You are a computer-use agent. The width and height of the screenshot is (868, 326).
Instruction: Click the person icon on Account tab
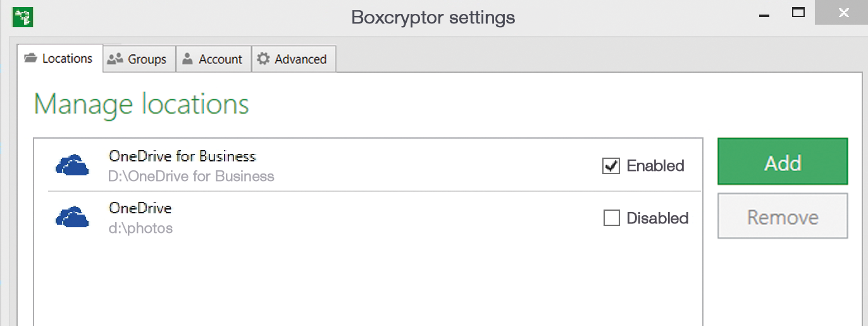click(187, 59)
